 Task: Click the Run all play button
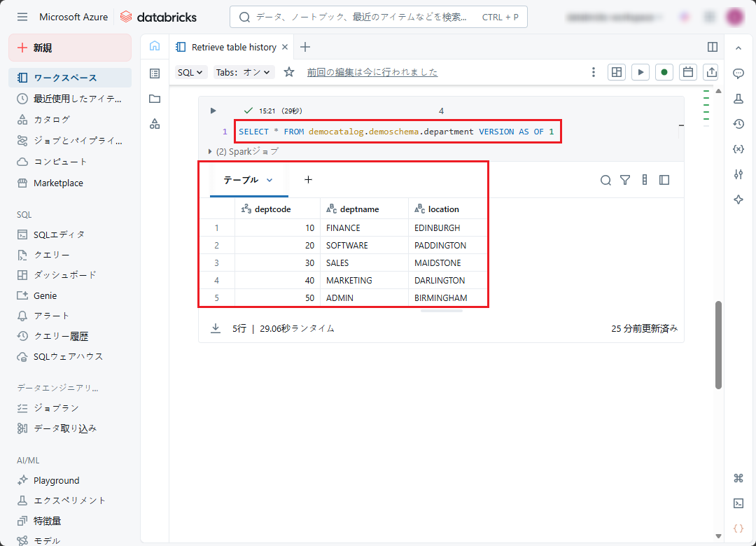coord(640,72)
